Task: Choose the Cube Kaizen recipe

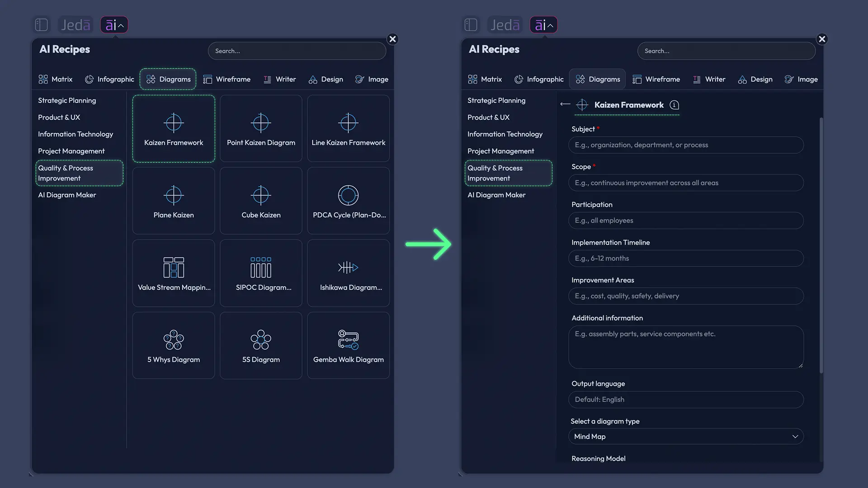Action: click(261, 201)
